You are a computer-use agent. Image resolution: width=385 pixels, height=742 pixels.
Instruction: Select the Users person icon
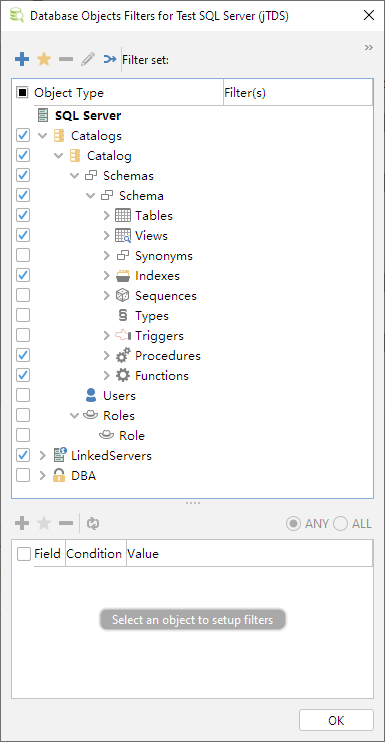[x=91, y=395]
